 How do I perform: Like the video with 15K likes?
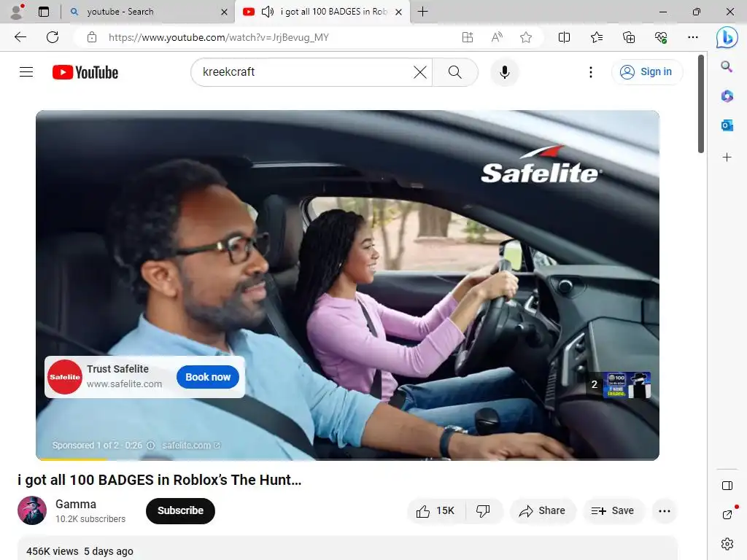point(436,511)
